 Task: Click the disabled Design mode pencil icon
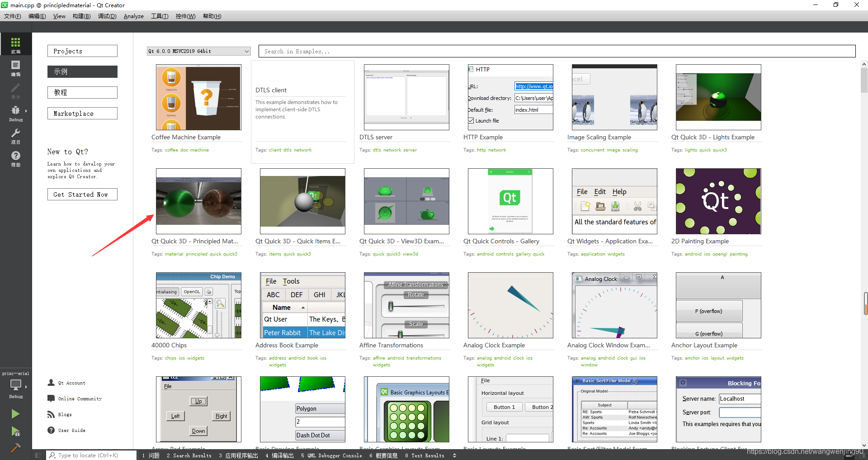click(15, 88)
